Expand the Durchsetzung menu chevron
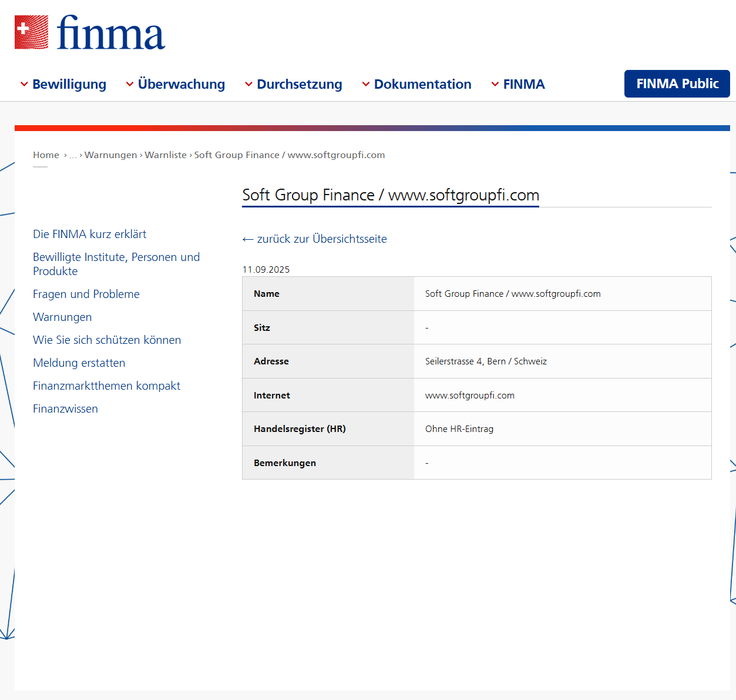736x700 pixels. [x=248, y=84]
